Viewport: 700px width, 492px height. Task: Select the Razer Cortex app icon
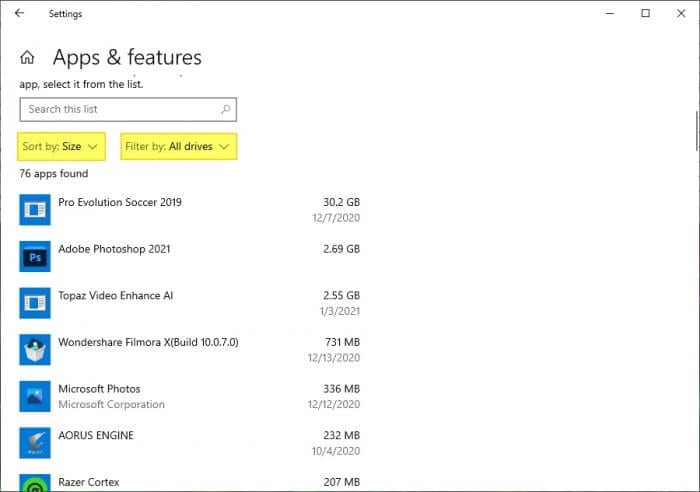click(35, 483)
